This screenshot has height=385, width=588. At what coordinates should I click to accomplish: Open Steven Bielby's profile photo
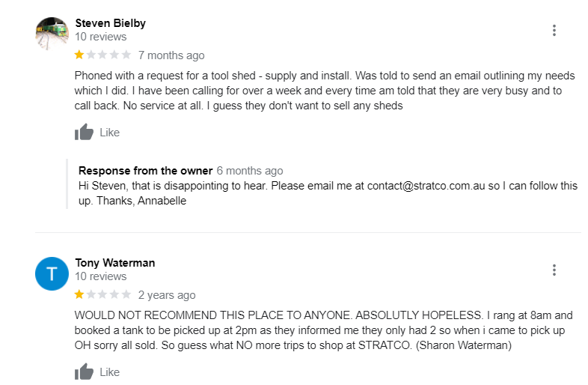[x=52, y=34]
